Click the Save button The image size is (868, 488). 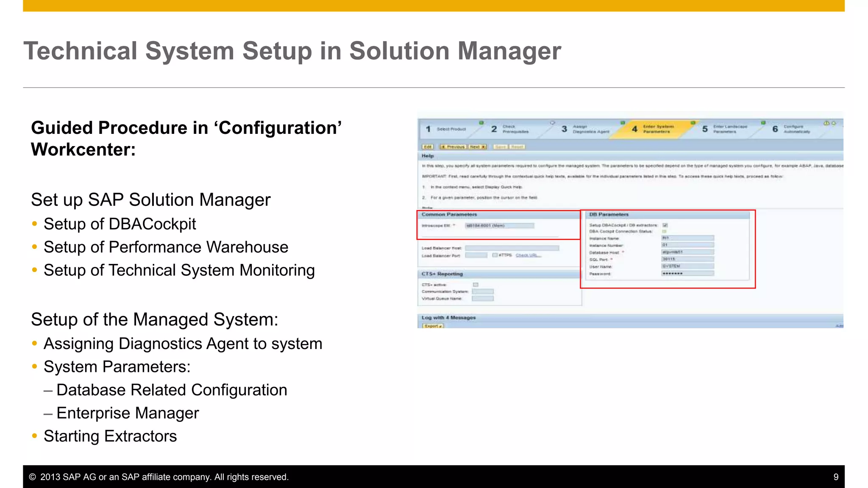(x=501, y=147)
